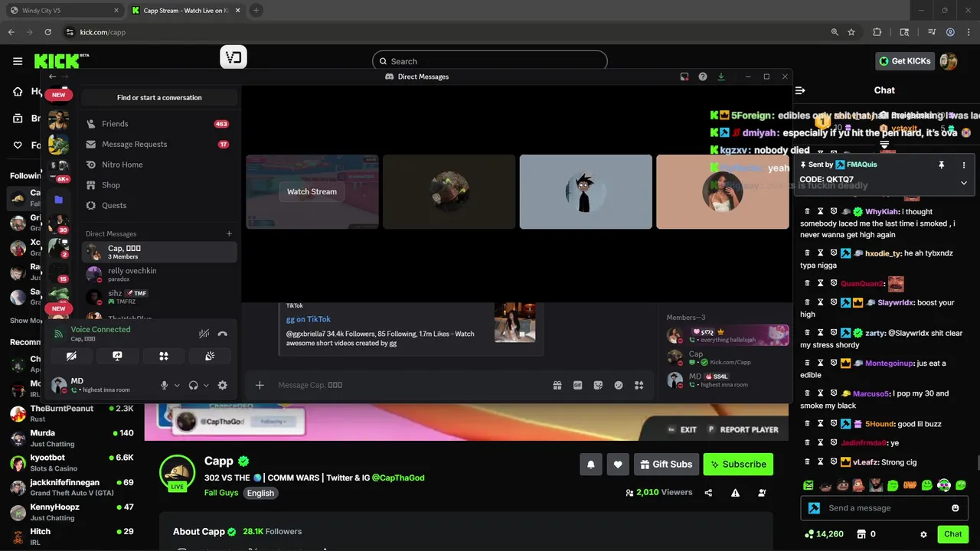980x551 pixels.
Task: Open Kick user profile avatar menu
Action: [x=948, y=61]
